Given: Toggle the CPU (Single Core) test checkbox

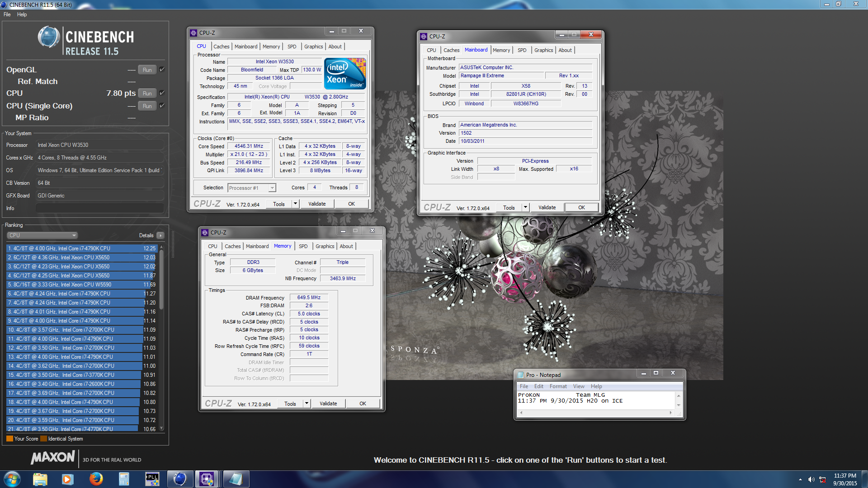Looking at the screenshot, I should click(x=162, y=106).
